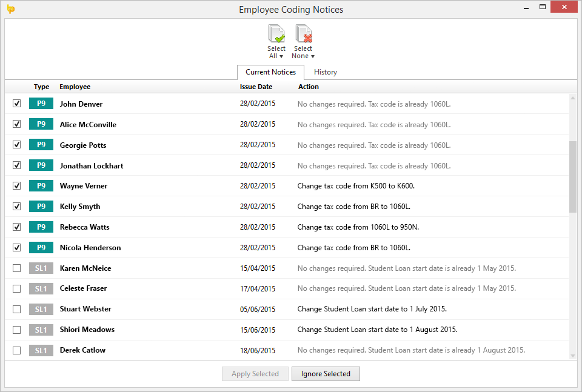The image size is (582, 392).
Task: Click the SL1 badge for Karen McNeice
Action: pos(41,268)
